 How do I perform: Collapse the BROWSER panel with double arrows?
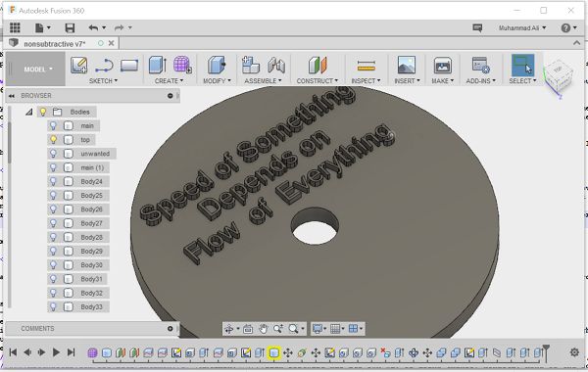pos(12,96)
